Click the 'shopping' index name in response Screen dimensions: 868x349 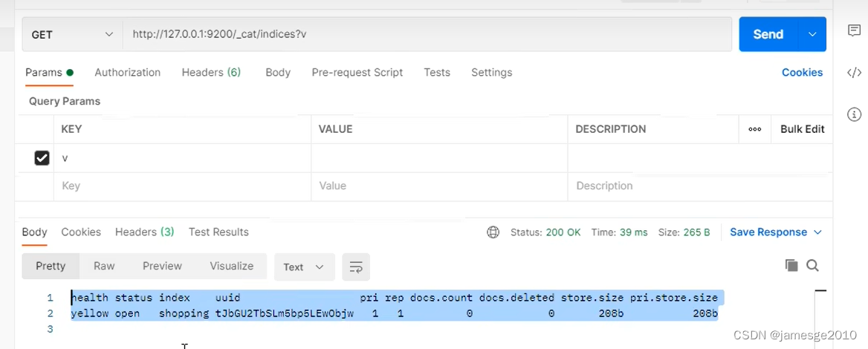click(x=184, y=313)
